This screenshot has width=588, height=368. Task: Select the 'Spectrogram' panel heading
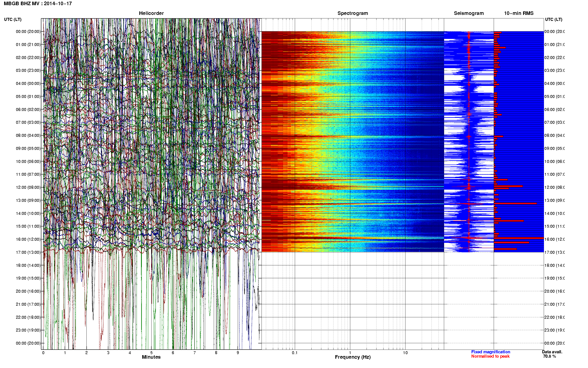pyautogui.click(x=353, y=13)
